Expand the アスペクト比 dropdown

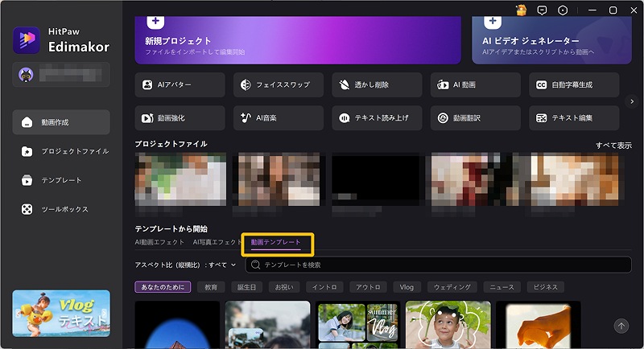[186, 265]
